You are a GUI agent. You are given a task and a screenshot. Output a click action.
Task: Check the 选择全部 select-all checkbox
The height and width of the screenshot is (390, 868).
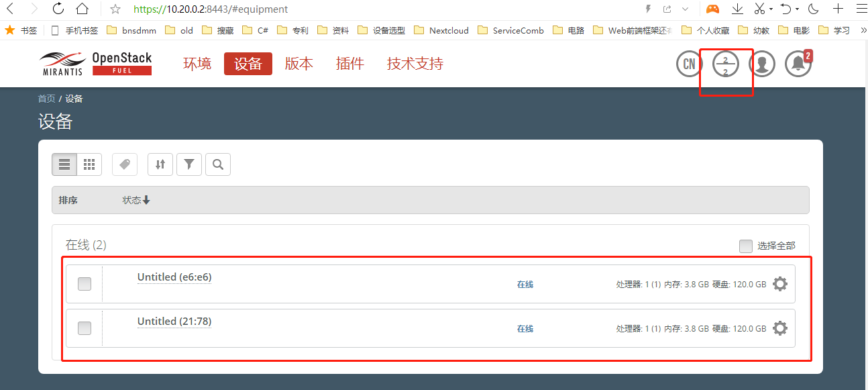click(x=746, y=246)
